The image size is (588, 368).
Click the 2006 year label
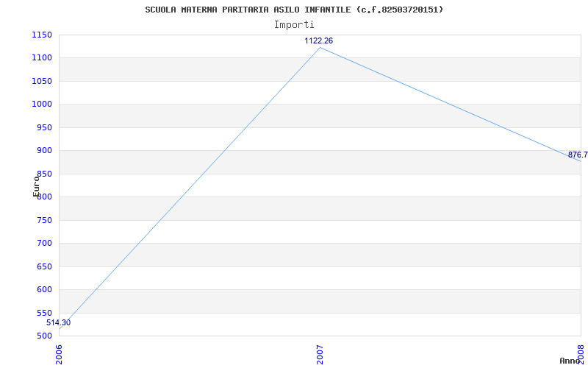(x=59, y=354)
